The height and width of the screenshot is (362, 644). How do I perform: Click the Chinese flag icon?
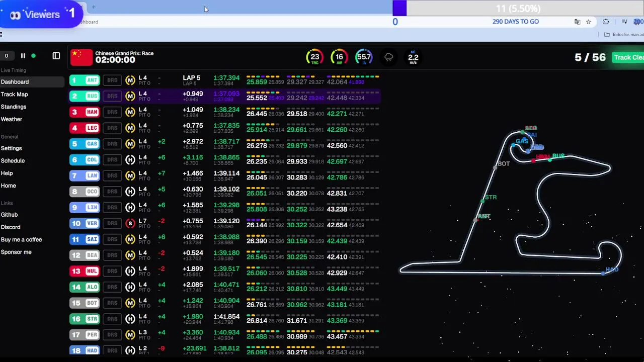point(82,57)
